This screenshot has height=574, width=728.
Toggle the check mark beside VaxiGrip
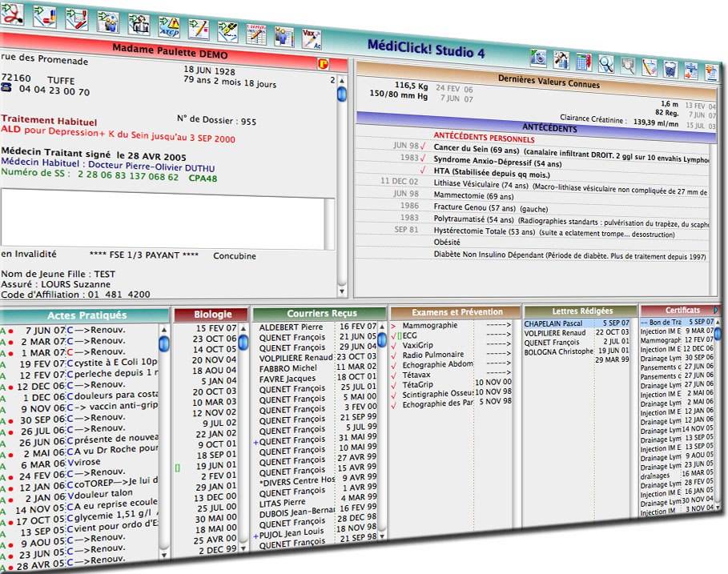pos(394,345)
